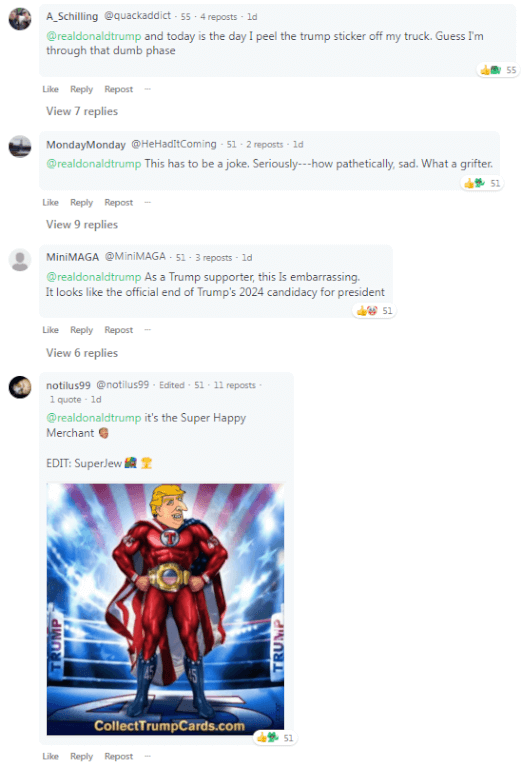Open MiniMAGA's default avatar icon
The width and height of the screenshot is (522, 768).
20,260
